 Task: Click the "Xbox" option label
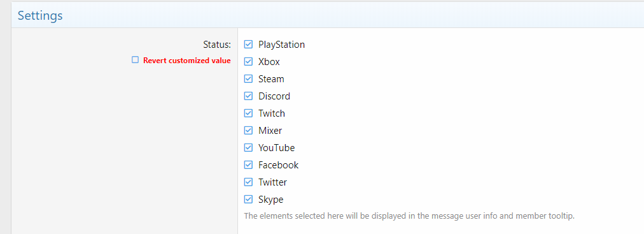(269, 62)
